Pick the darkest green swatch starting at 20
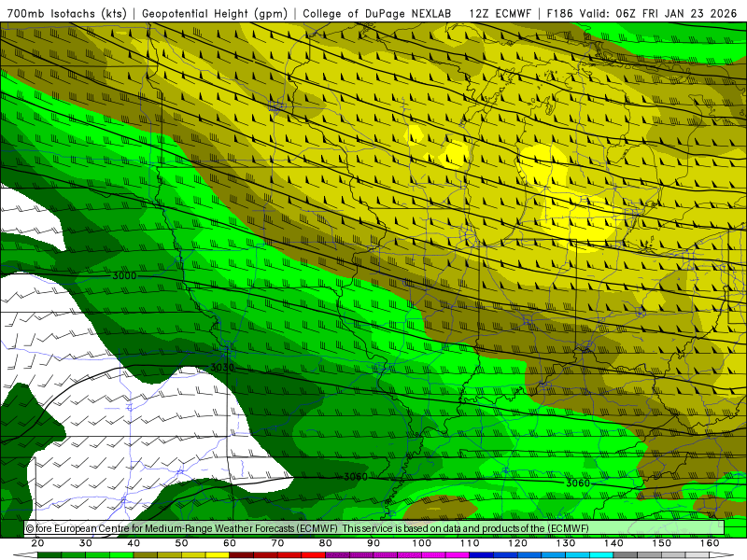Image resolution: width=747 pixels, height=560 pixels. pos(49,555)
